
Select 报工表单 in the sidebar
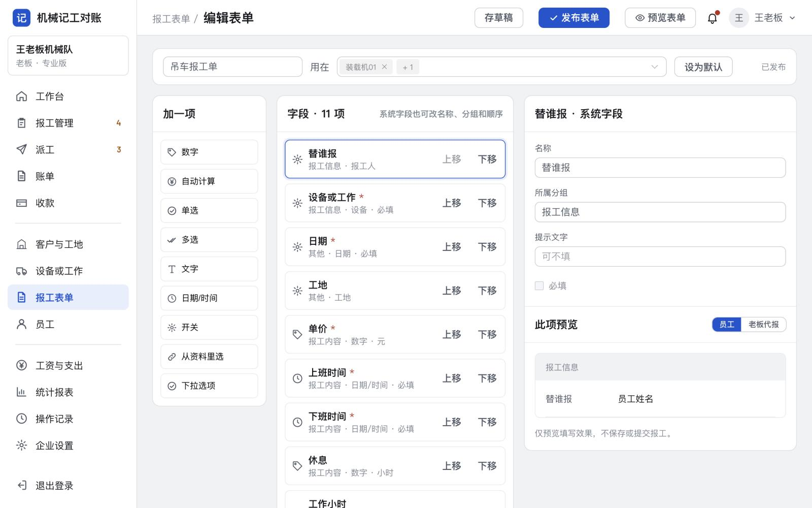pos(68,297)
